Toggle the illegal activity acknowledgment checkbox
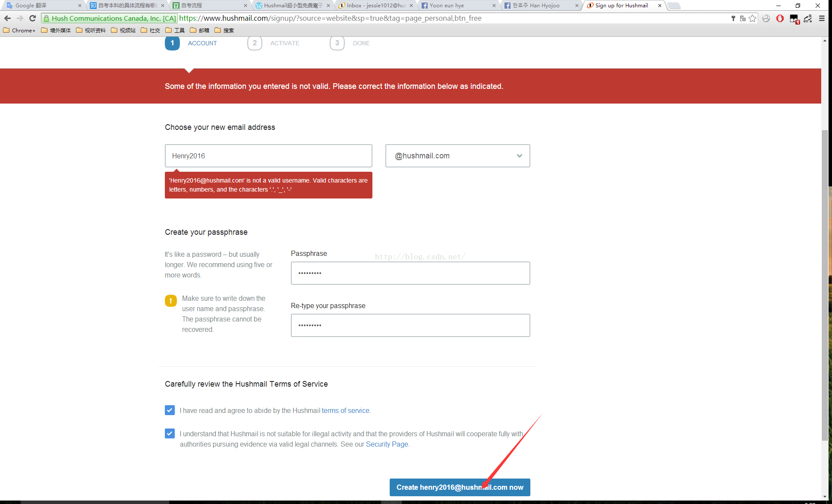The image size is (832, 504). [170, 433]
